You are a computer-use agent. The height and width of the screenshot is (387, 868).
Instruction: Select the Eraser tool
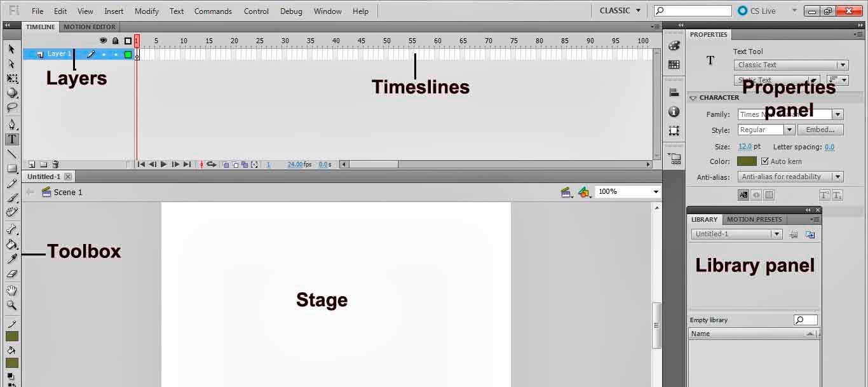(x=11, y=274)
